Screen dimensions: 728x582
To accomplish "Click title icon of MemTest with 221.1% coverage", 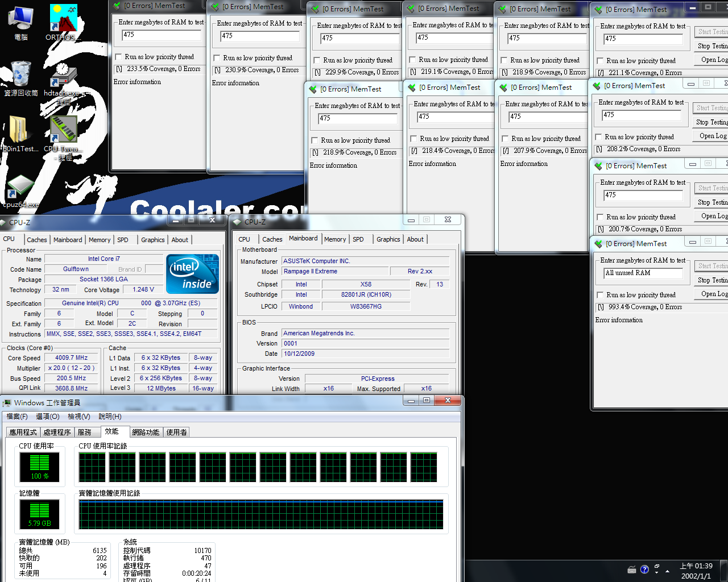I will click(598, 10).
